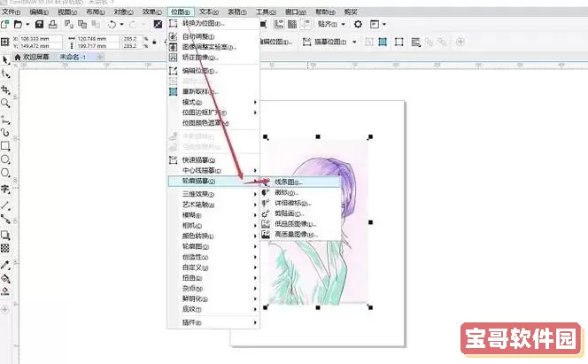The height and width of the screenshot is (364, 588).
Task: Click the Save disk icon
Action: tap(39, 25)
